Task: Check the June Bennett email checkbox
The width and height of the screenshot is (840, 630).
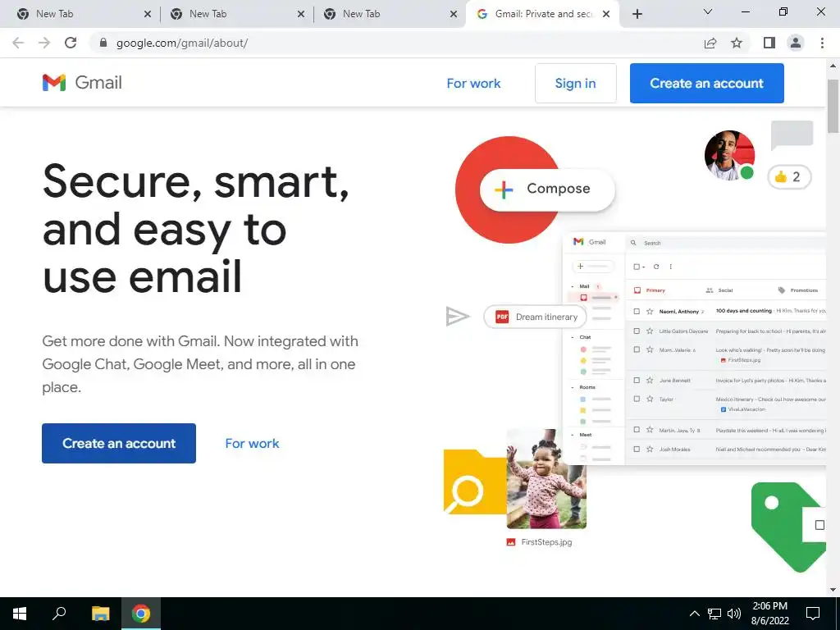Action: [637, 380]
